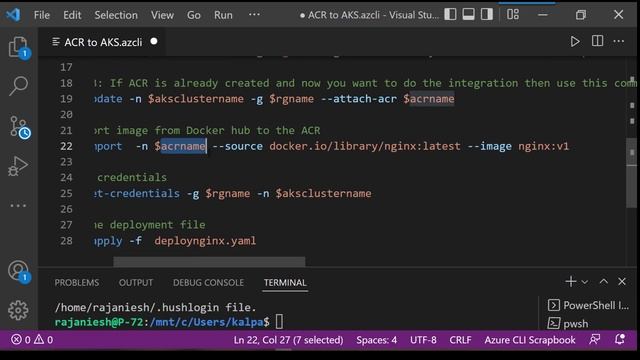Show hidden menus via title bar ellipsis
This screenshot has height=360, width=640.
tap(254, 15)
